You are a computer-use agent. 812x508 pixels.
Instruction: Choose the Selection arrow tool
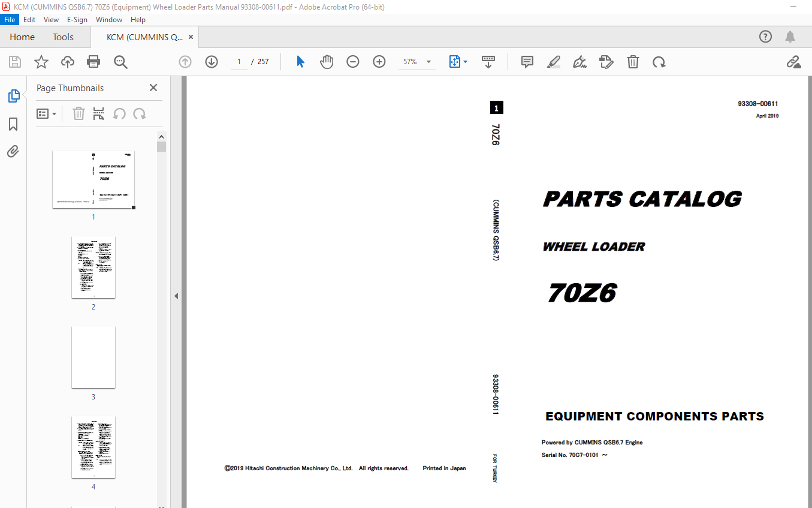tap(300, 62)
